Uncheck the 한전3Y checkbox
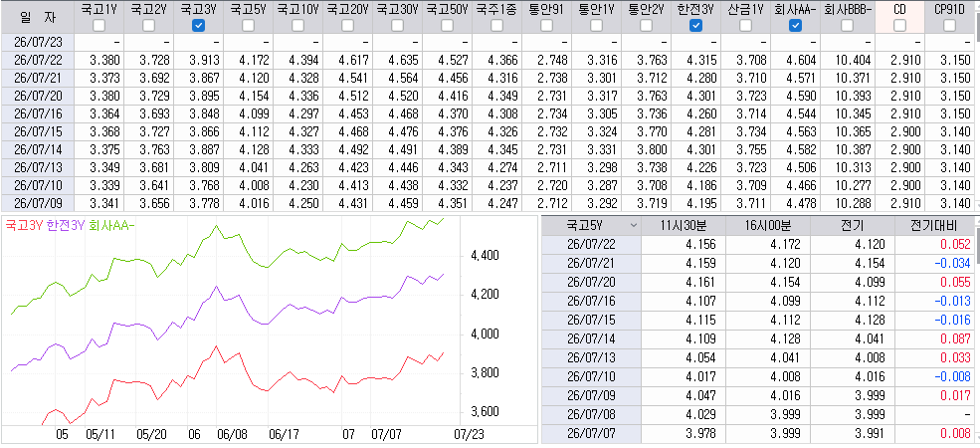Image resolution: width=980 pixels, height=448 pixels. pos(695,25)
